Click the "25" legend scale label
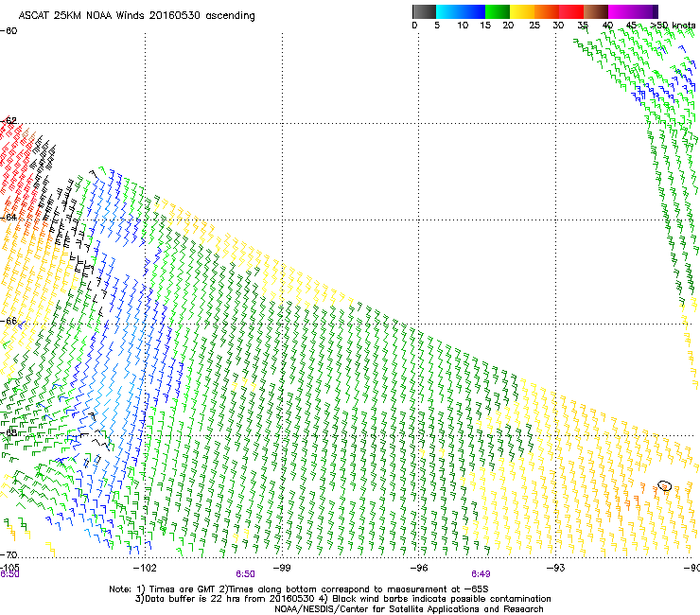The image size is (700, 615). [534, 26]
